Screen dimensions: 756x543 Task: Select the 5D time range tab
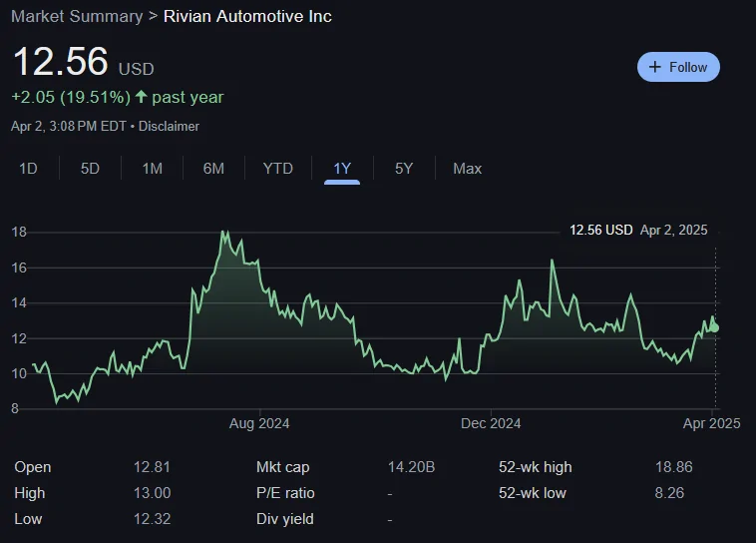coord(90,169)
